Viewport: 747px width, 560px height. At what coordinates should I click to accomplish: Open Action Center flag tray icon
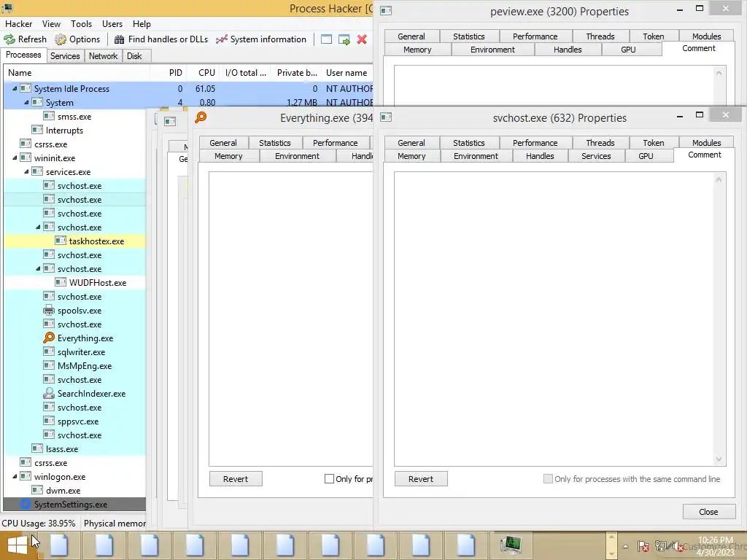coord(643,546)
